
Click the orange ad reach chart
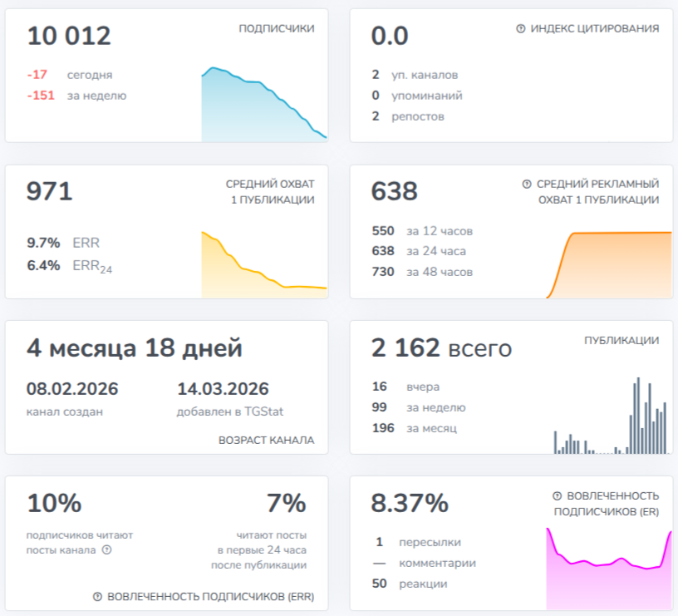tap(609, 264)
